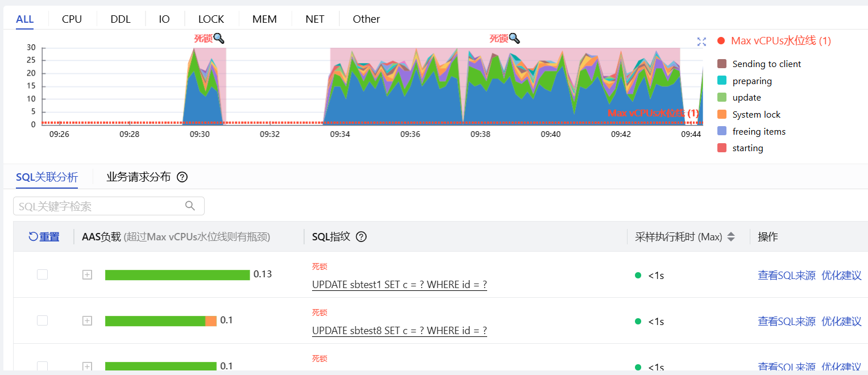Image resolution: width=868 pixels, height=375 pixels.
Task: Click 优化建议 for sbtest1 row
Action: tap(842, 276)
